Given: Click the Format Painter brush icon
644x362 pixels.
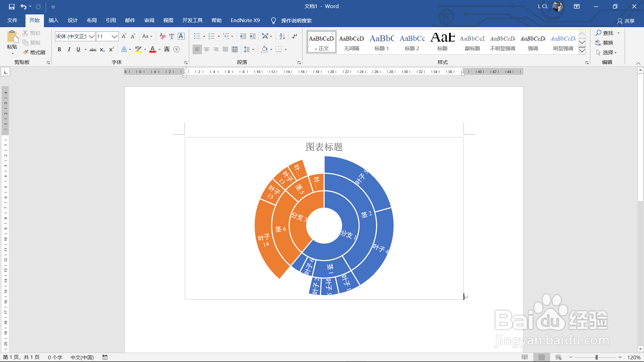Looking at the screenshot, I should pos(25,52).
